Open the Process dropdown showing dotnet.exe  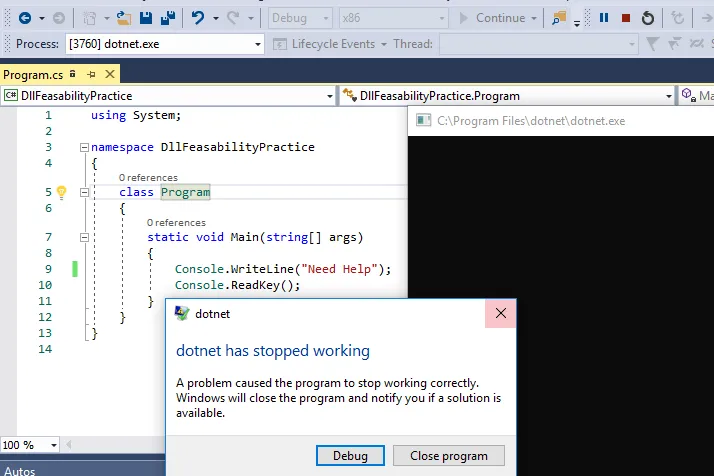point(165,44)
